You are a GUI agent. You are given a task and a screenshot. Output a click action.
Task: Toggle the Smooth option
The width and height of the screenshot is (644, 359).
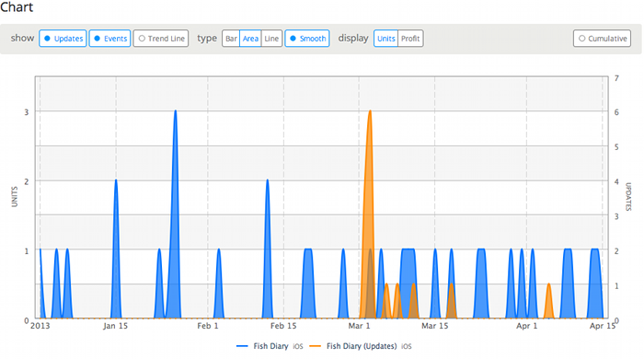pyautogui.click(x=307, y=38)
